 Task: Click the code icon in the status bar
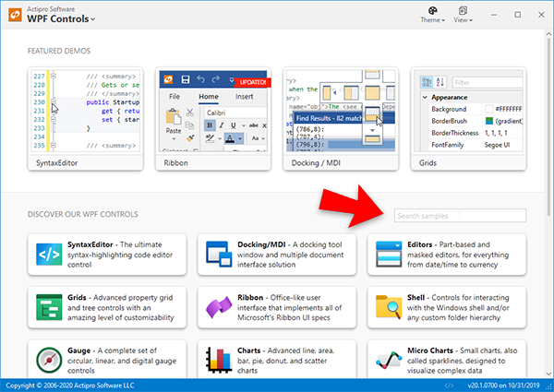coord(449,386)
